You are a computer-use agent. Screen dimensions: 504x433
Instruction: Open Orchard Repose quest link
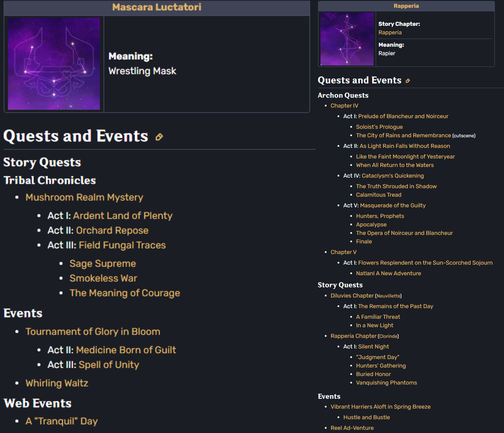pos(112,231)
